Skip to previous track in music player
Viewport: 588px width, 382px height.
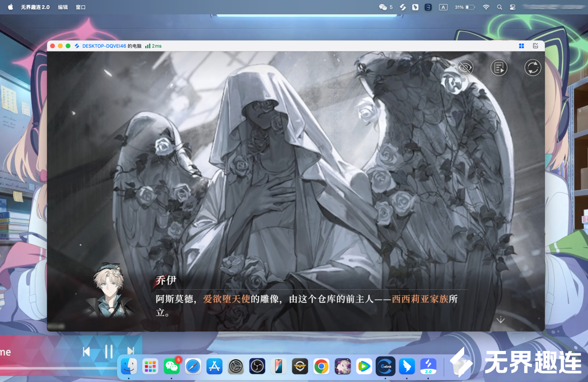point(86,351)
